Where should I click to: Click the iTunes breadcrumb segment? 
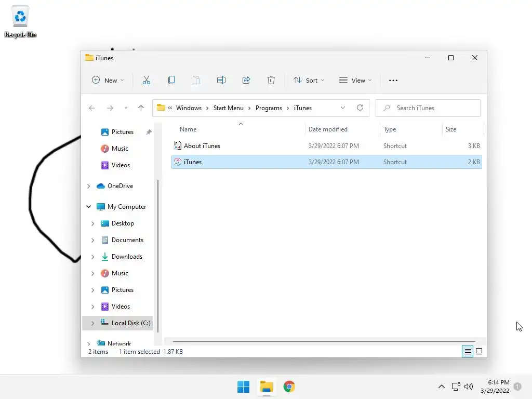point(303,108)
